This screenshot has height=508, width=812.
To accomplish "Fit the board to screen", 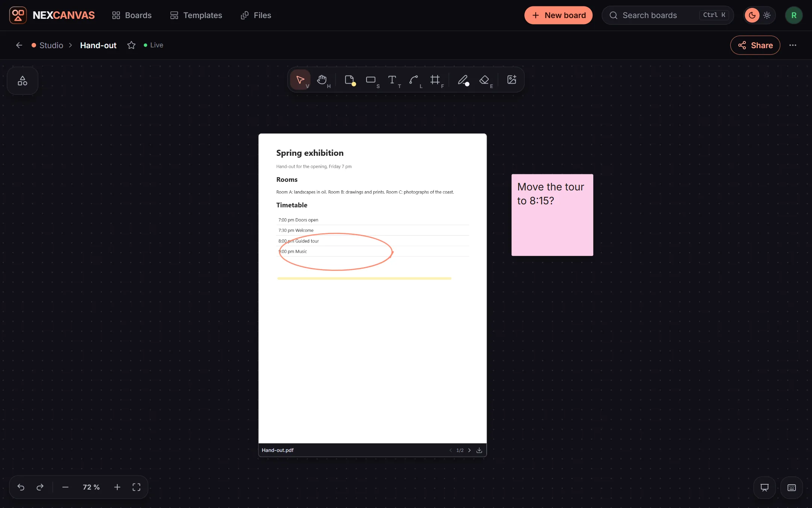I will pyautogui.click(x=136, y=487).
